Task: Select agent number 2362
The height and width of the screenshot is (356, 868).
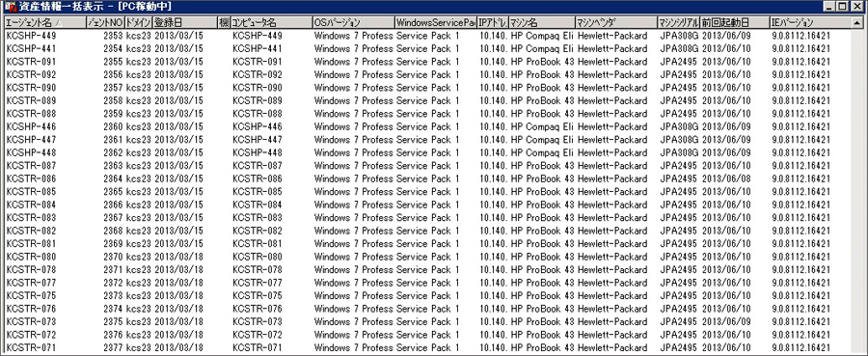Action: click(113, 152)
